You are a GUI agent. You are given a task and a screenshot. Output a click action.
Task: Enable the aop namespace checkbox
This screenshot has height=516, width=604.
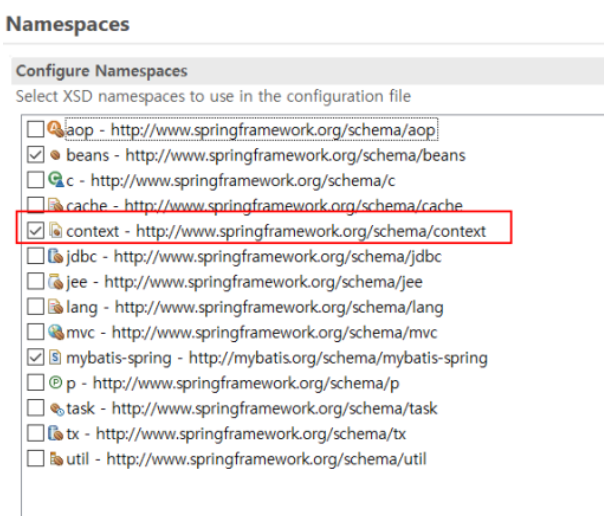click(35, 130)
